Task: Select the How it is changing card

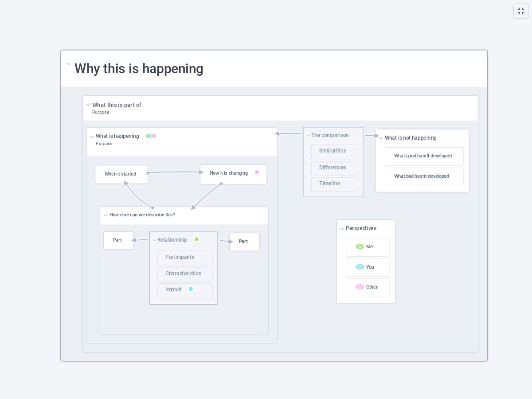Action: click(233, 174)
